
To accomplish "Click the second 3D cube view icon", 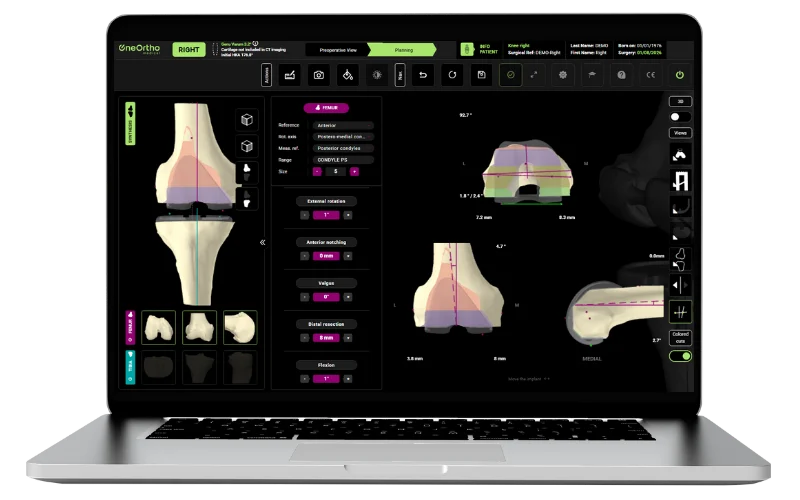I will 247,146.
